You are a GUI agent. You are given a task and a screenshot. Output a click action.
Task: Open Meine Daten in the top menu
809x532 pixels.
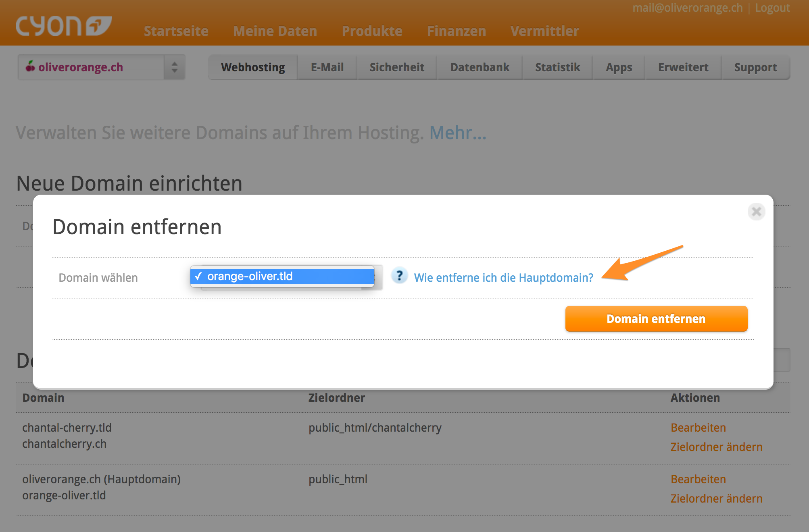click(x=275, y=31)
